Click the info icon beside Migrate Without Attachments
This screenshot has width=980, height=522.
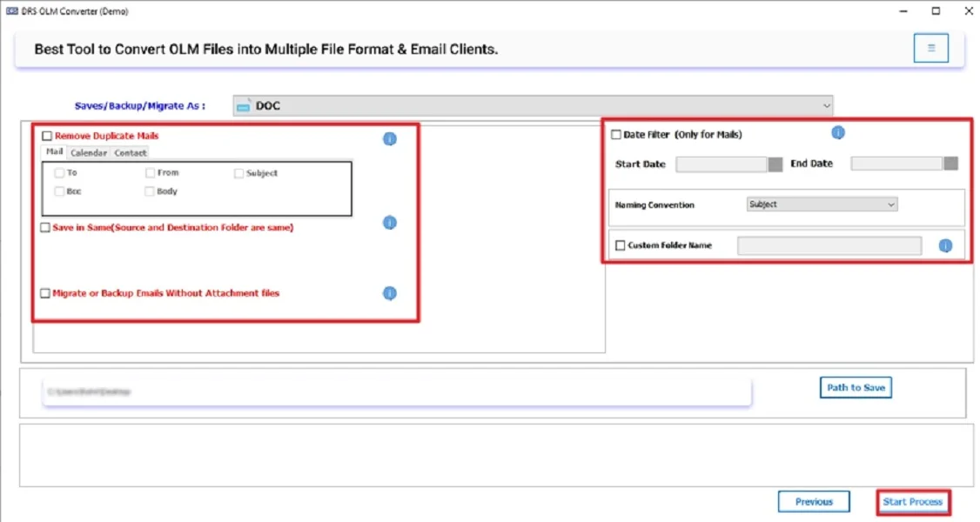[389, 293]
